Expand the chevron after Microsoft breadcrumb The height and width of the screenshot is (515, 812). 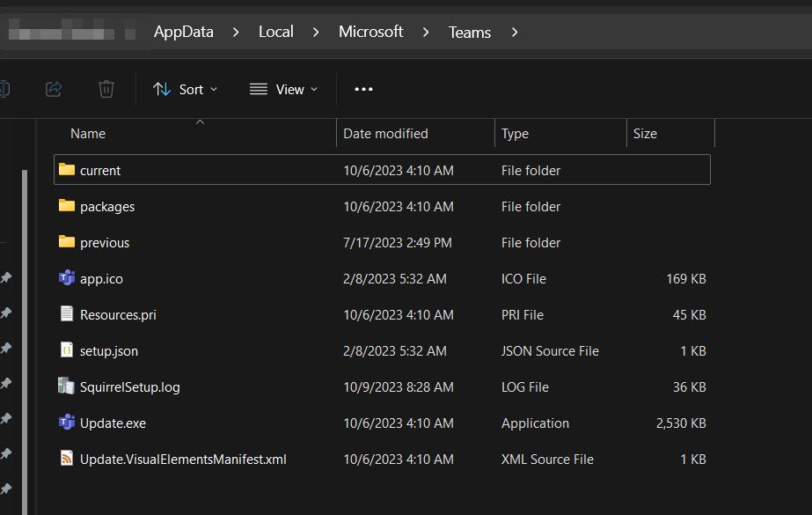coord(426,33)
